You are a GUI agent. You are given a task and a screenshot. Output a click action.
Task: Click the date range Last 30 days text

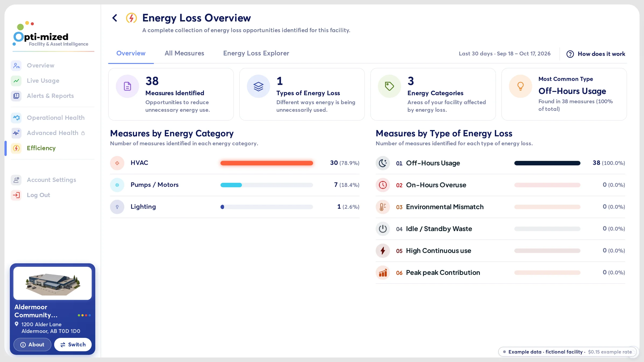click(x=504, y=54)
